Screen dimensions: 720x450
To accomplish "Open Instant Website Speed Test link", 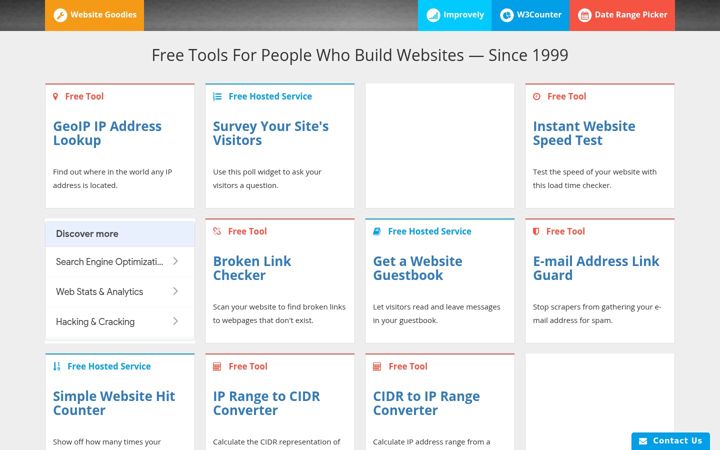I will pyautogui.click(x=584, y=133).
